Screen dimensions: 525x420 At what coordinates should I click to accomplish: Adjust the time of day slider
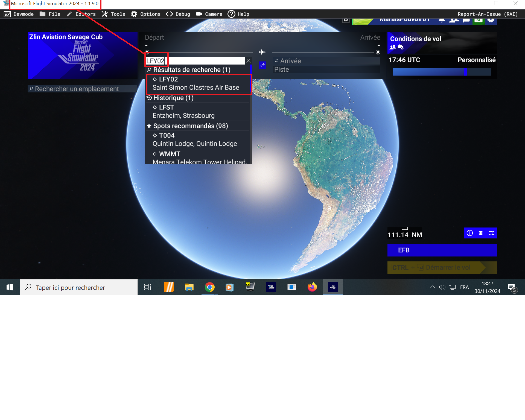tap(465, 72)
